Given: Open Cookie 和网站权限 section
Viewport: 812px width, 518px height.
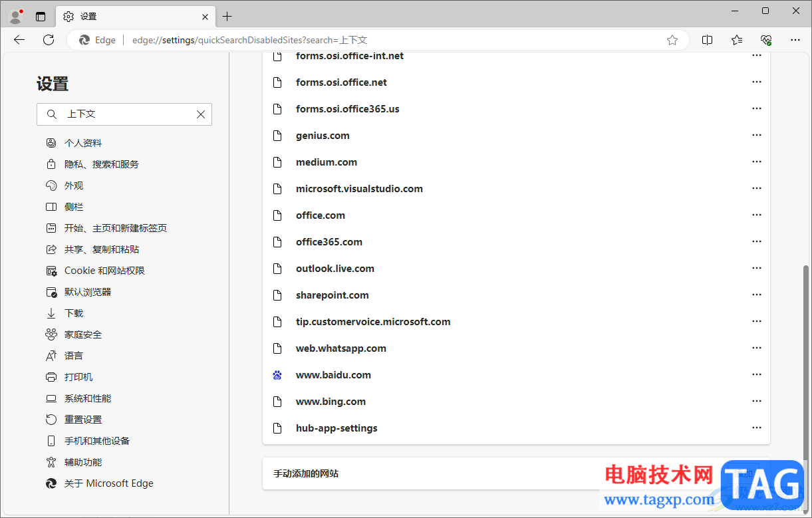Looking at the screenshot, I should click(x=95, y=271).
